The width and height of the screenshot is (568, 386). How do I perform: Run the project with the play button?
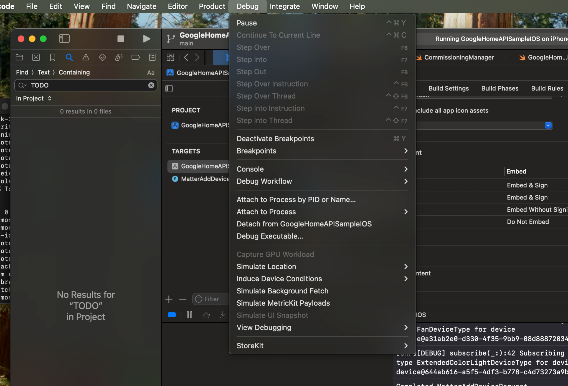point(146,39)
